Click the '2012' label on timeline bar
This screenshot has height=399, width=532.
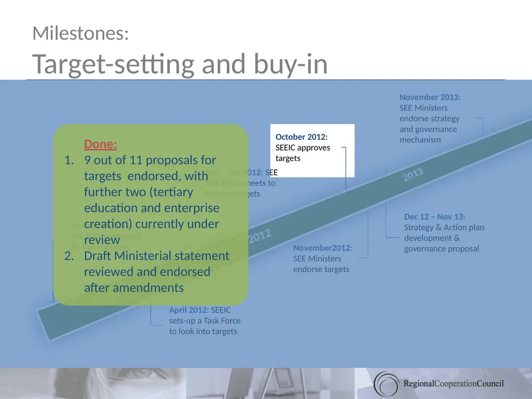click(260, 236)
